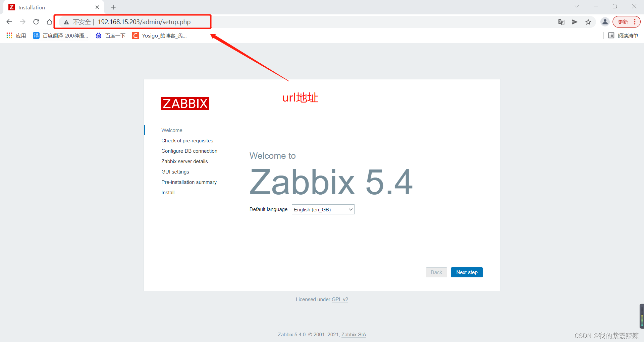Bookmark this page with star icon
644x342 pixels.
[x=588, y=22]
